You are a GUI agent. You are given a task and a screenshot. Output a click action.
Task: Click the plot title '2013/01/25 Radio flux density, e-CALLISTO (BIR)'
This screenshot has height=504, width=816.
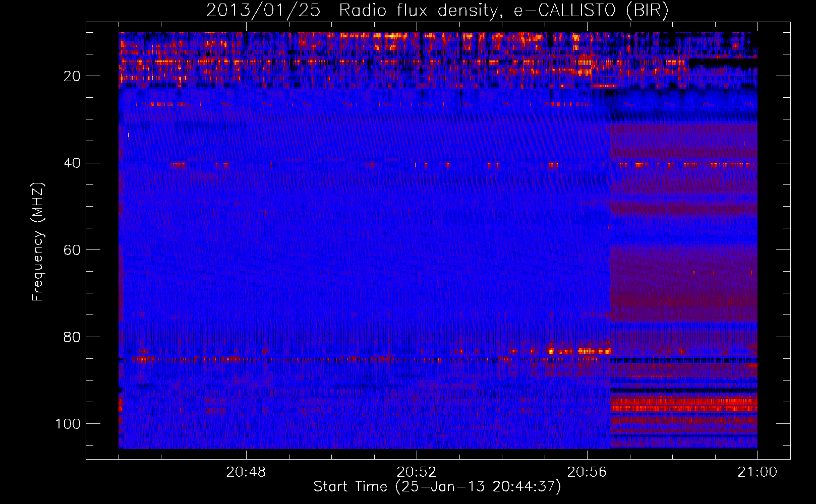tap(437, 10)
